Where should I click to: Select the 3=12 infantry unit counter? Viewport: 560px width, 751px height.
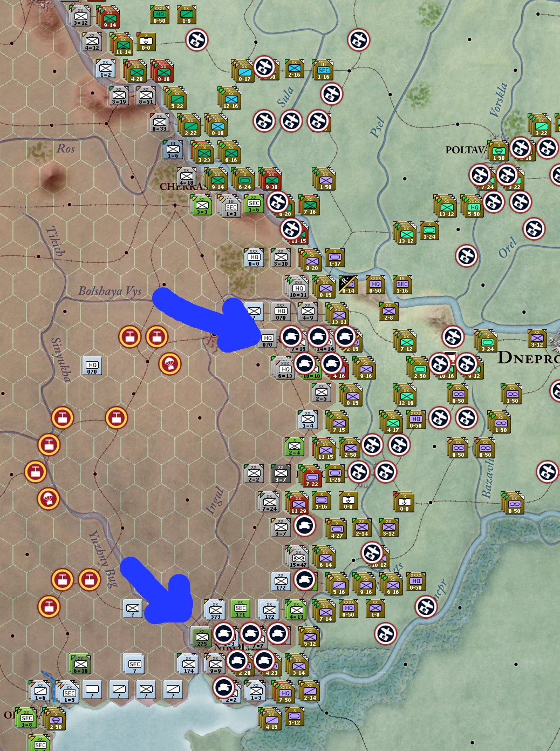80,16
